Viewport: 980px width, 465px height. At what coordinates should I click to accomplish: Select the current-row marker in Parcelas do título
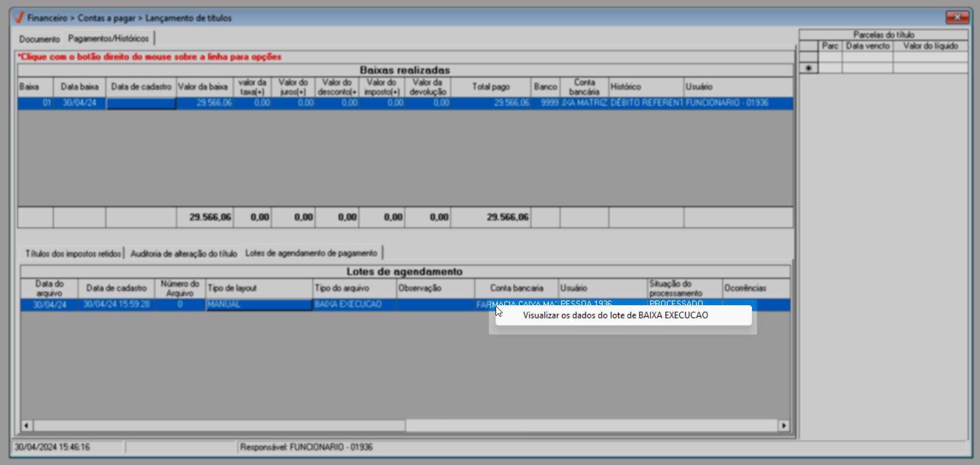point(808,68)
